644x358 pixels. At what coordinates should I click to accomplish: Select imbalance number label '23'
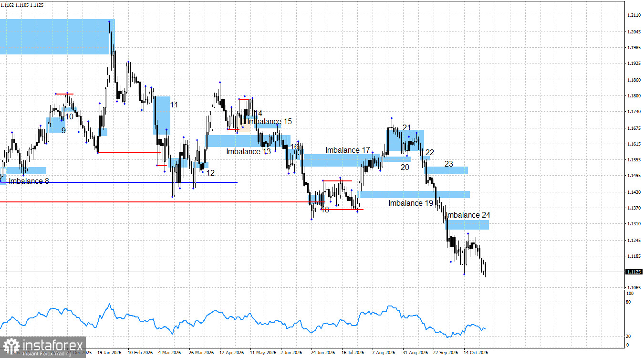click(449, 164)
